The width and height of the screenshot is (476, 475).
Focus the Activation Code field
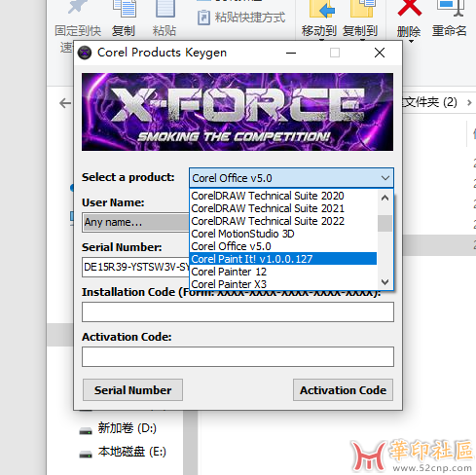pos(238,356)
